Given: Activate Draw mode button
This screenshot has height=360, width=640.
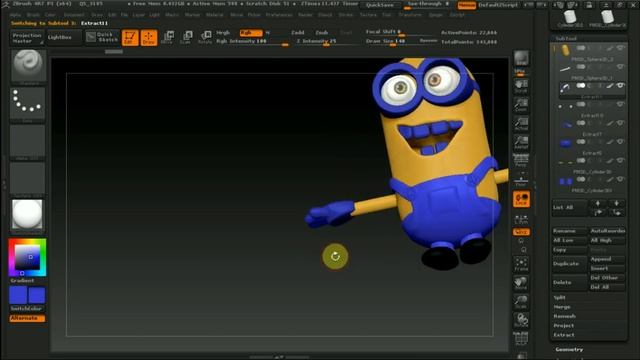Looking at the screenshot, I should [149, 38].
